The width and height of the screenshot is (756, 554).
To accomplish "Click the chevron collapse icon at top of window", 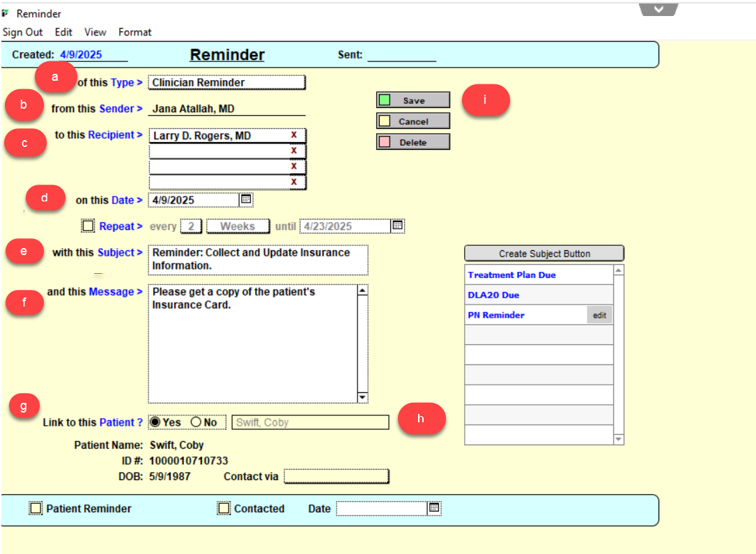I will (658, 10).
